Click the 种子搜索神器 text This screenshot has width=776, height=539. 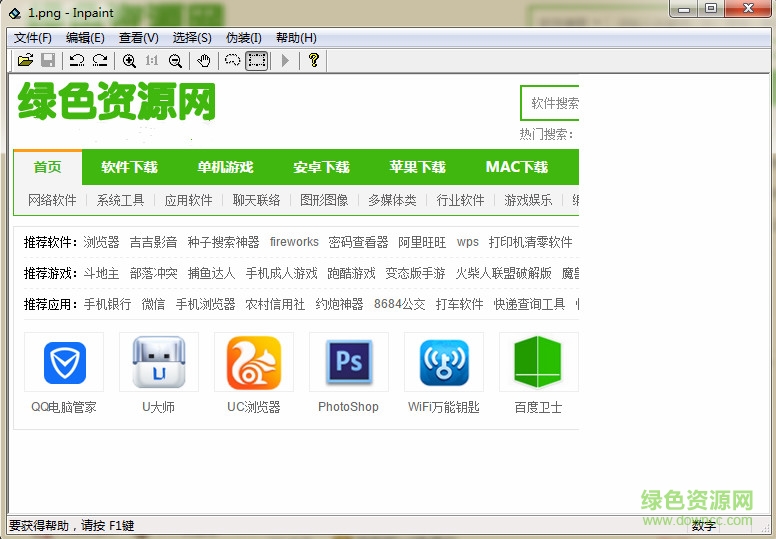(223, 242)
